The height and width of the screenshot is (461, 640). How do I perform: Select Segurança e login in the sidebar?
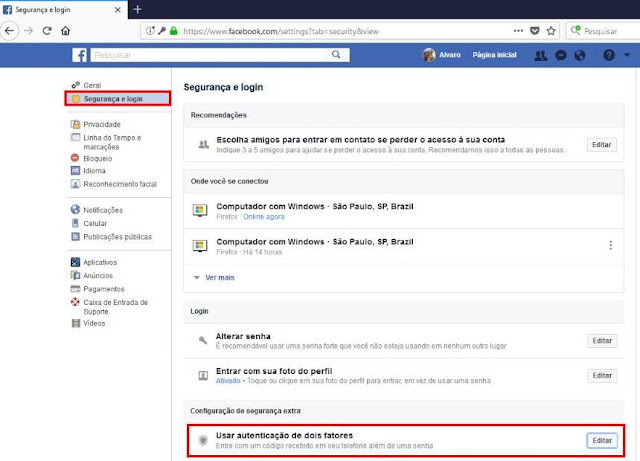pyautogui.click(x=118, y=99)
